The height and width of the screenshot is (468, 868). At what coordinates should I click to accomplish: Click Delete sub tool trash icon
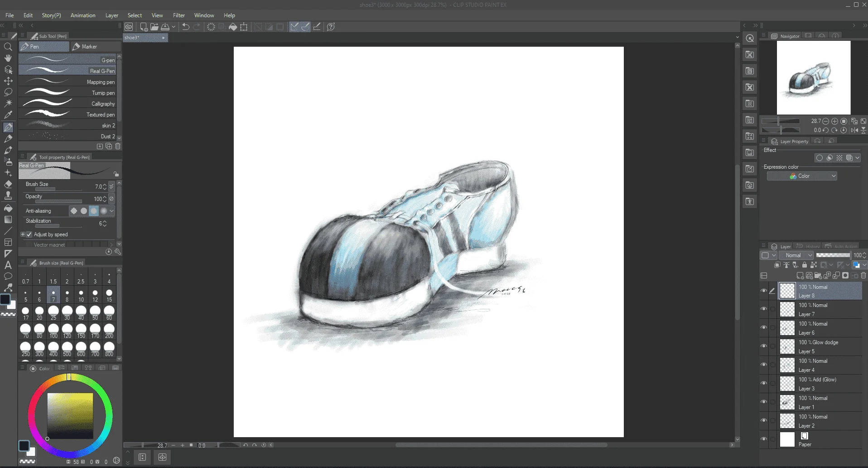pos(118,146)
